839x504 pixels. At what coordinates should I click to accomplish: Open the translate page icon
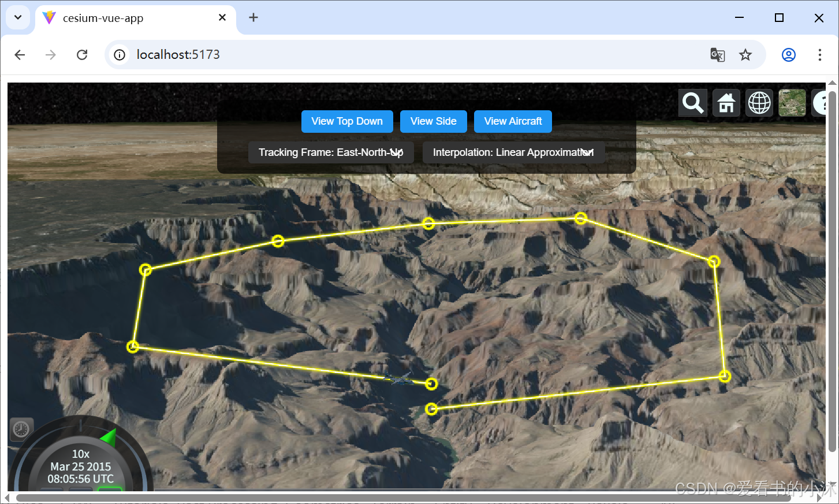pyautogui.click(x=718, y=55)
